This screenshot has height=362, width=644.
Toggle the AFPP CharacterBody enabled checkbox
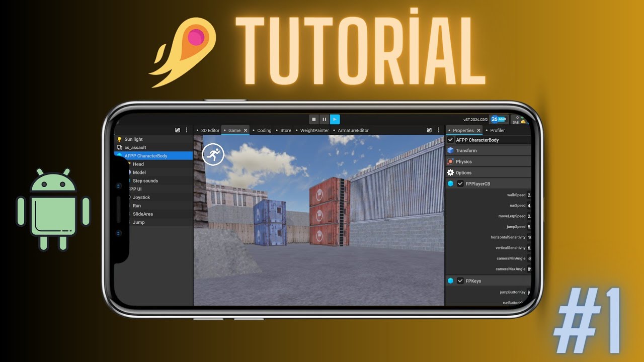[x=451, y=140]
